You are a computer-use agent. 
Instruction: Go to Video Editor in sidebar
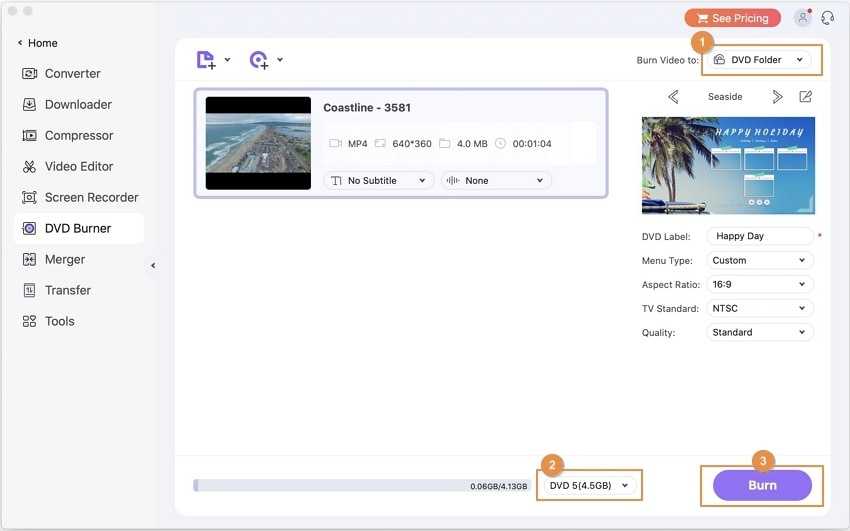pos(79,166)
